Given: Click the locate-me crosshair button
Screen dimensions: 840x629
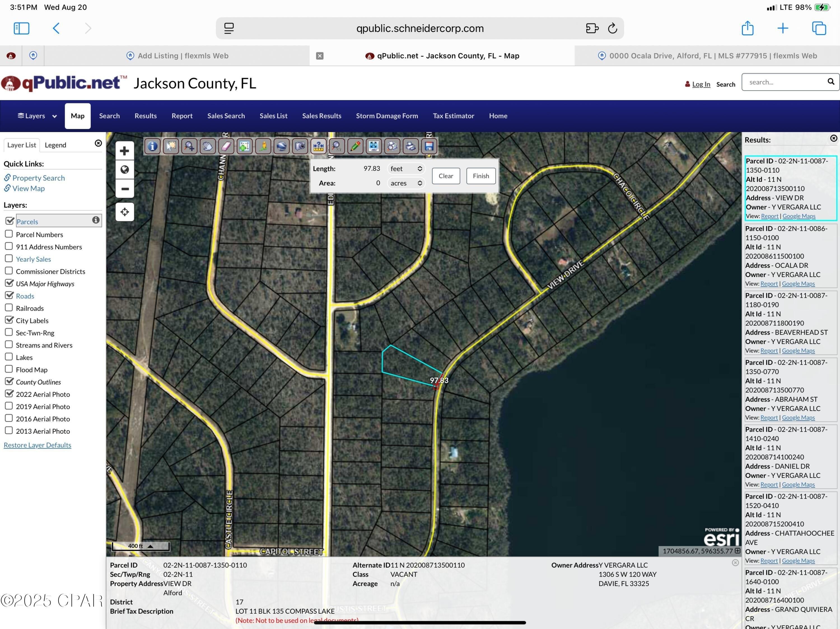Looking at the screenshot, I should [125, 212].
